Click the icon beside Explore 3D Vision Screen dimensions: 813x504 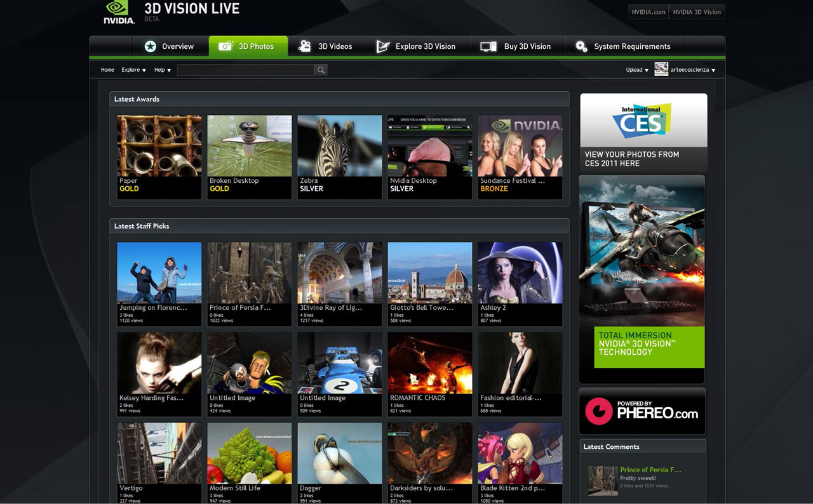(x=382, y=46)
